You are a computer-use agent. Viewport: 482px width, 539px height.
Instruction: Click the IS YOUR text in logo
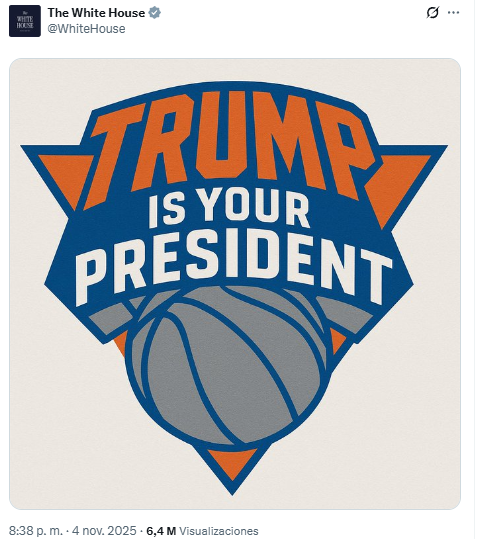pyautogui.click(x=229, y=210)
